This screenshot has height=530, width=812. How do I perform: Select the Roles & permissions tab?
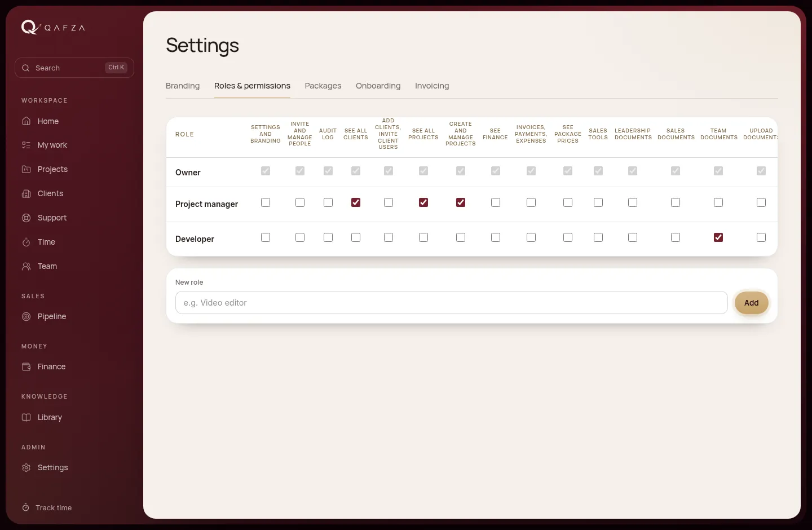252,86
